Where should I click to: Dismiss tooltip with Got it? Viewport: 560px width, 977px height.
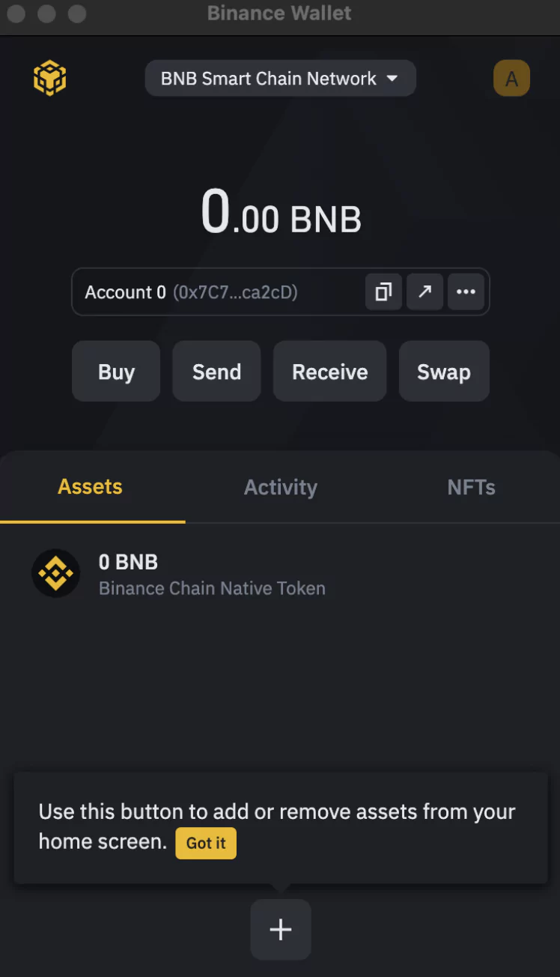click(206, 843)
